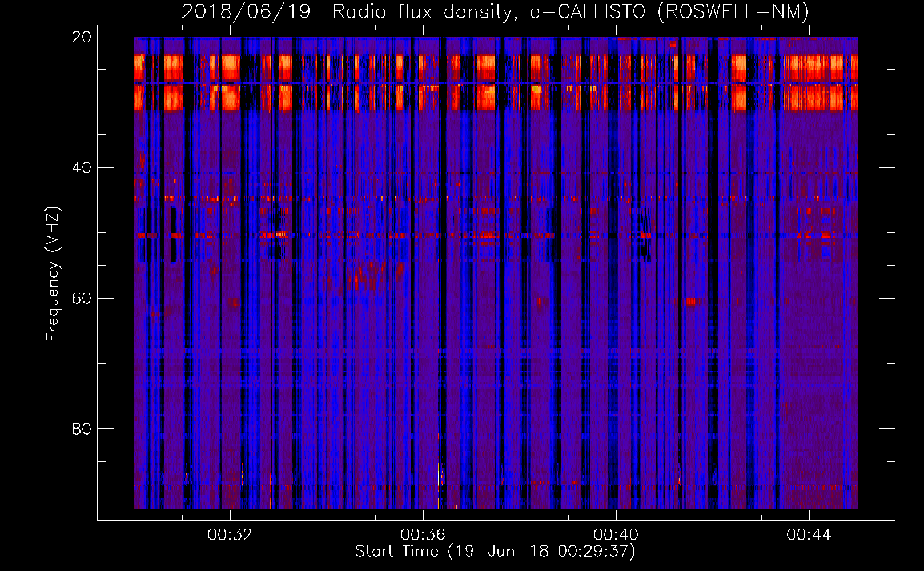Click the '00:36' time tick label
The width and height of the screenshot is (924, 571).
(x=423, y=535)
